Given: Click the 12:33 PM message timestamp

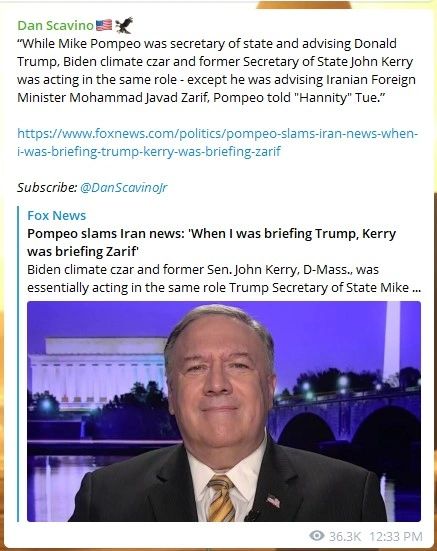Looking at the screenshot, I should coord(395,536).
